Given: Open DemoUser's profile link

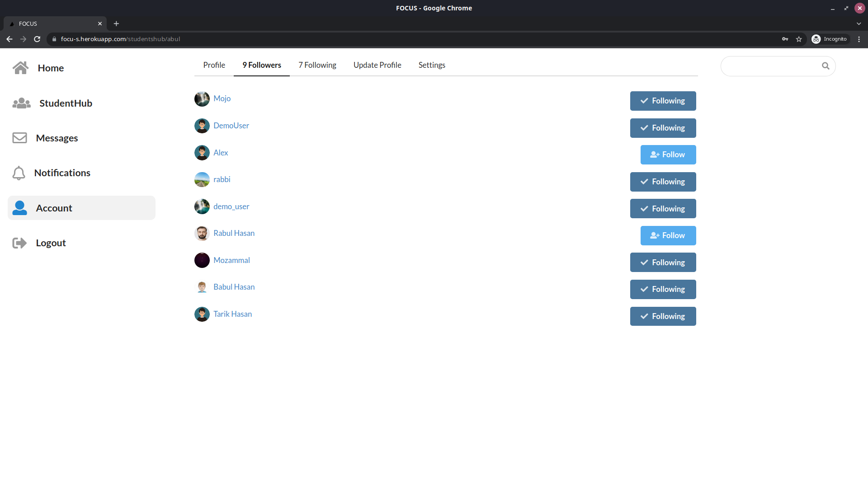Looking at the screenshot, I should tap(231, 126).
